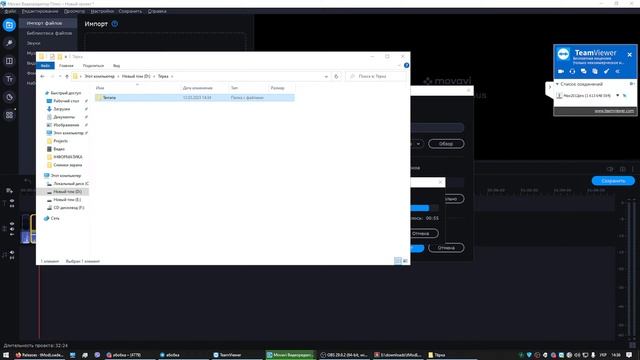
Task: Open Explorer Файл ribbon tab
Action: [x=45, y=66]
